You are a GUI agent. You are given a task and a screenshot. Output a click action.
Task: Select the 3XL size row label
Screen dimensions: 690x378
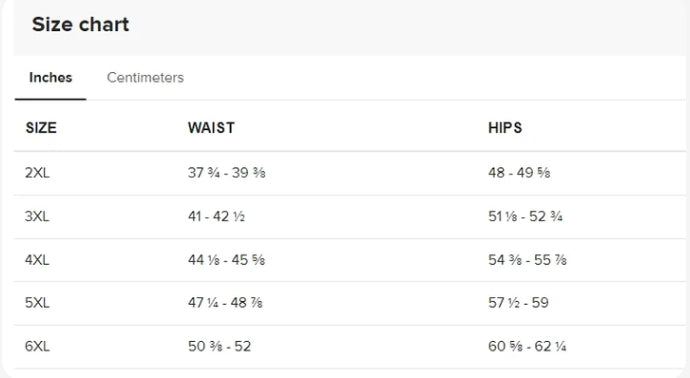click(x=37, y=216)
